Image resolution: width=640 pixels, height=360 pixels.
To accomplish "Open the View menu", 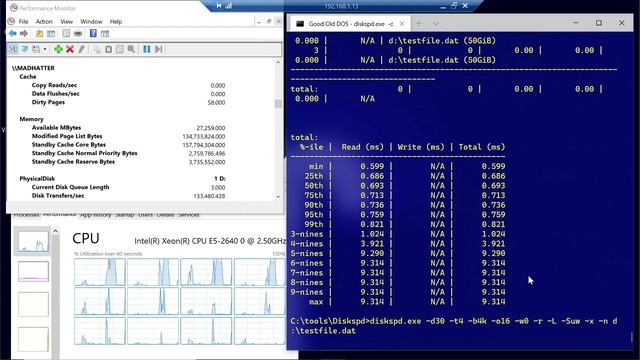I will point(67,21).
